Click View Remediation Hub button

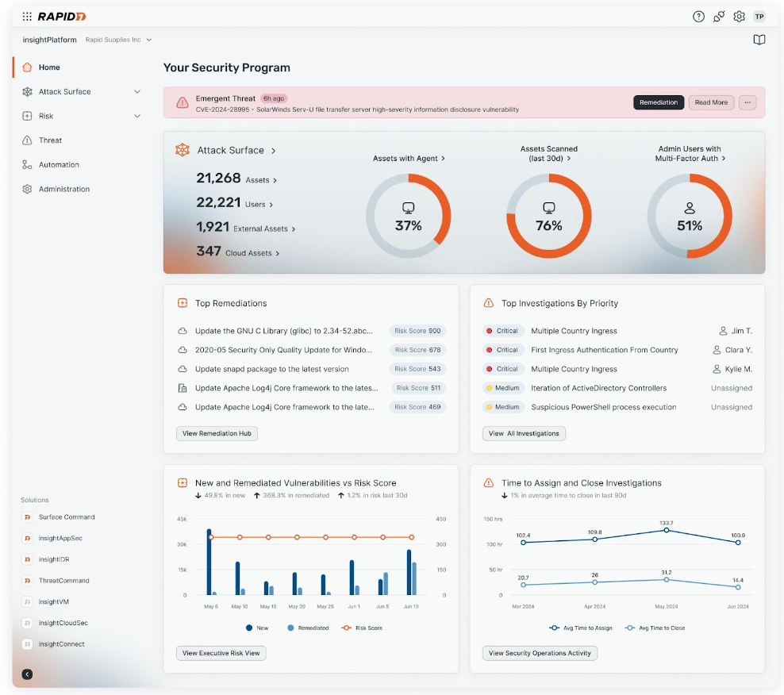pyautogui.click(x=217, y=433)
